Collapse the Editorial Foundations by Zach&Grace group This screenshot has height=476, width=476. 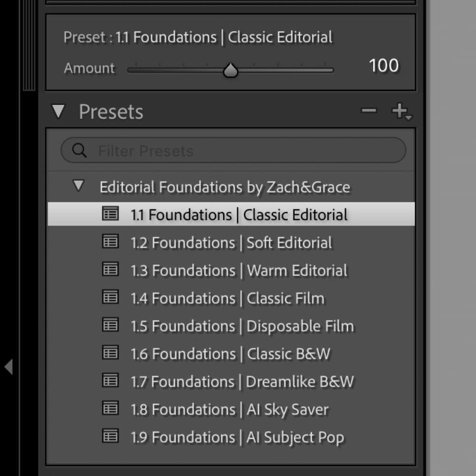click(x=78, y=186)
